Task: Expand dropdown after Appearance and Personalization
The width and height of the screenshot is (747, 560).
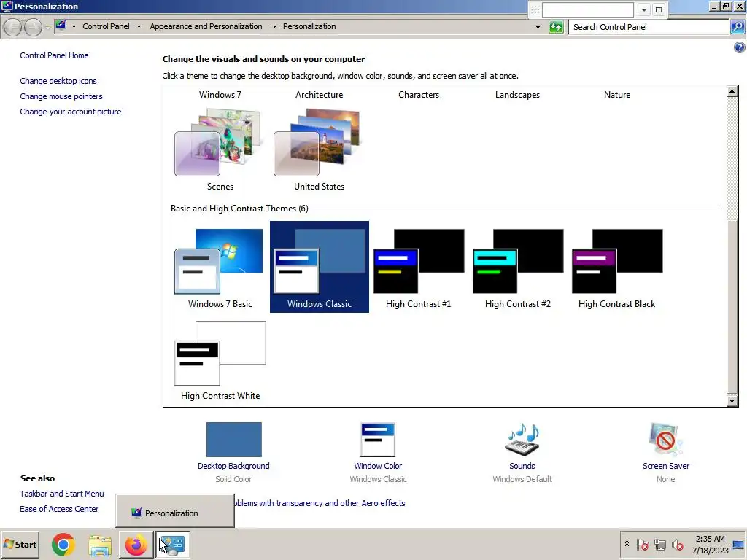Action: click(274, 27)
